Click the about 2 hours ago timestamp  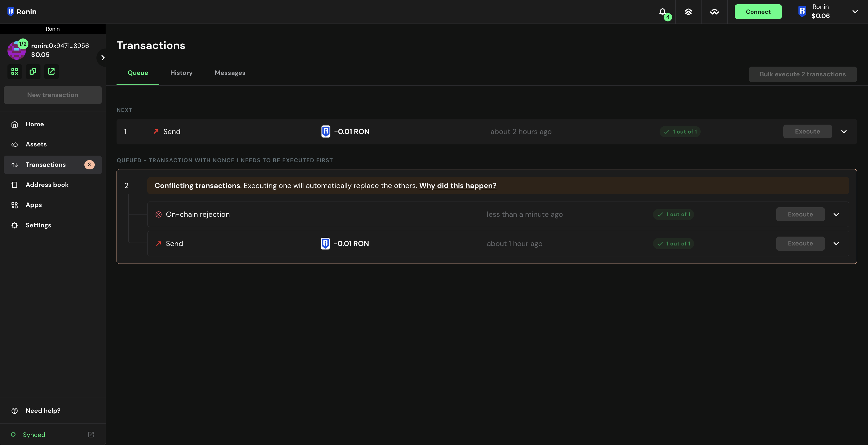point(521,131)
